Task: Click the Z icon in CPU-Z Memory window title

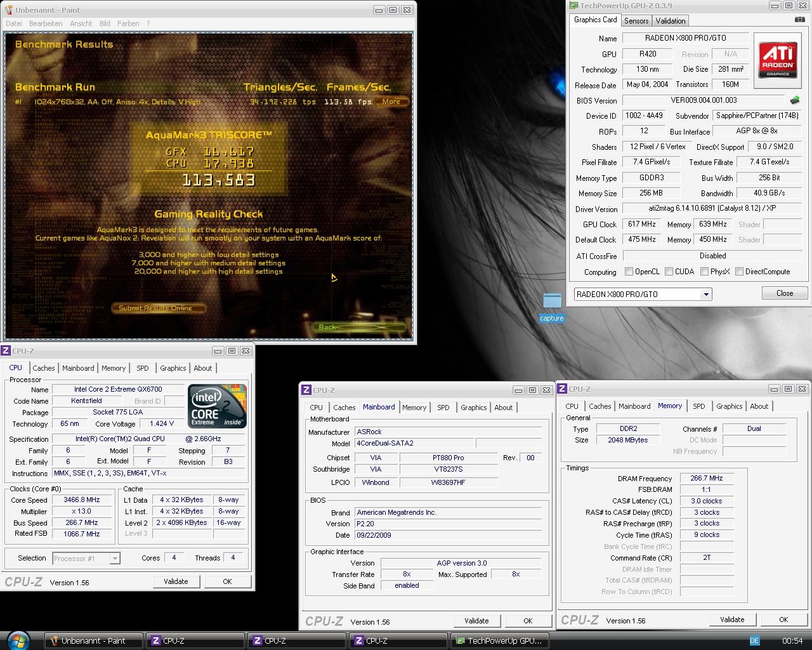Action: tap(562, 388)
